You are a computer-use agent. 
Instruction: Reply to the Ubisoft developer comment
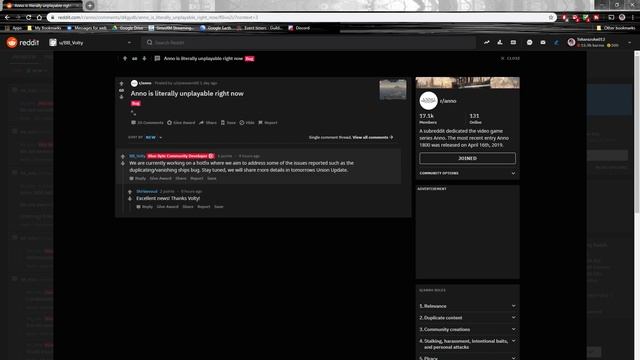point(138,179)
